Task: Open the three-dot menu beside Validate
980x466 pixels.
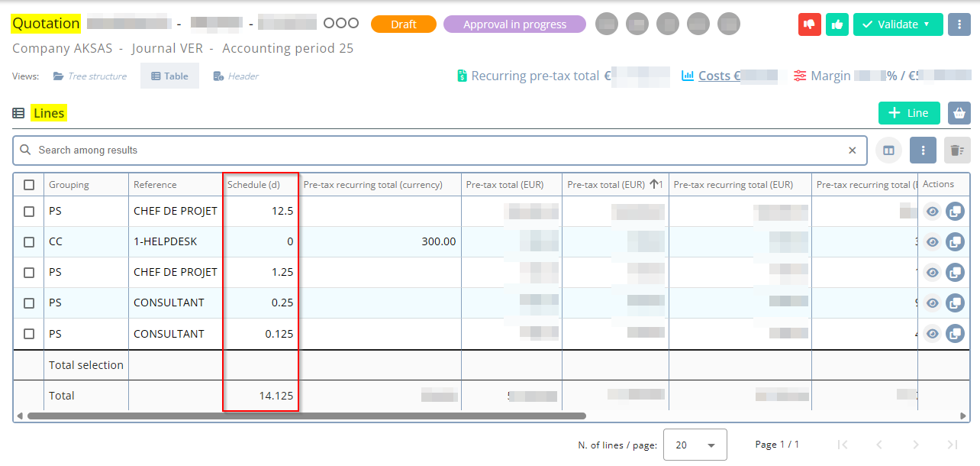Action: click(959, 24)
